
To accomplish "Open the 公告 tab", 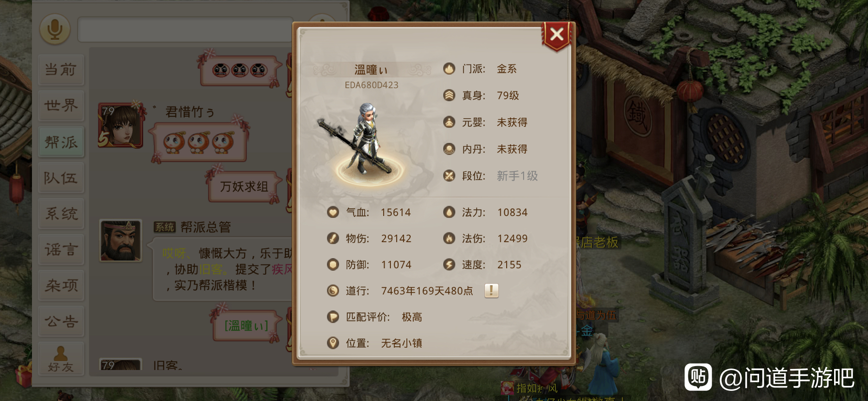I will click(61, 321).
